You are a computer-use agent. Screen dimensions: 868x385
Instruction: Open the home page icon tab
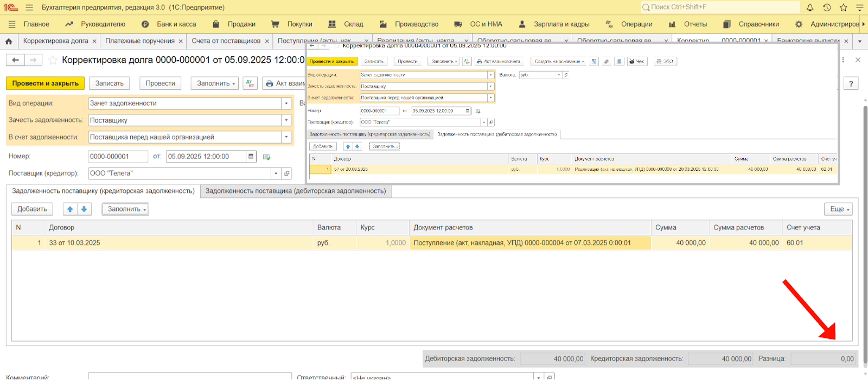[9, 41]
